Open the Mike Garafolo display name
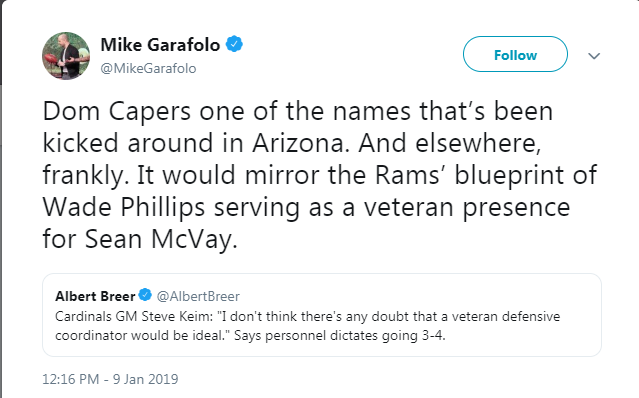Screen dimensions: 639x398 point(160,44)
